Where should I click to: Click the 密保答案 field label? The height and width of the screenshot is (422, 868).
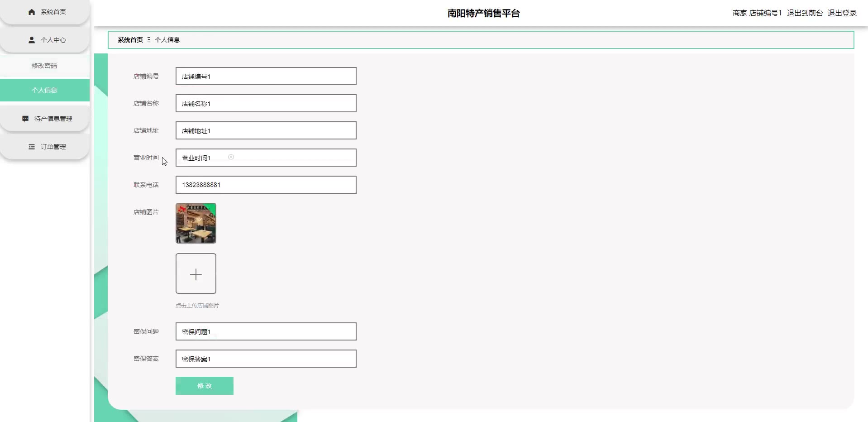146,359
